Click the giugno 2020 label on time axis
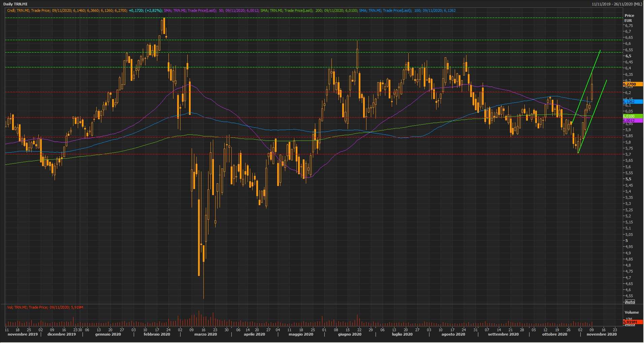 350,335
